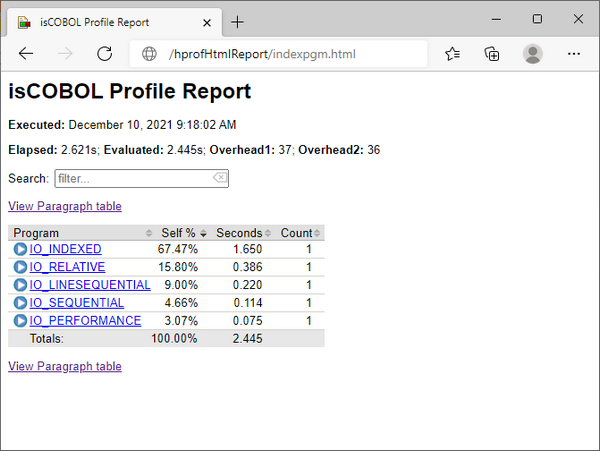Click the 0.114 seconds value
Screen dimensions: 600x451
click(248, 303)
